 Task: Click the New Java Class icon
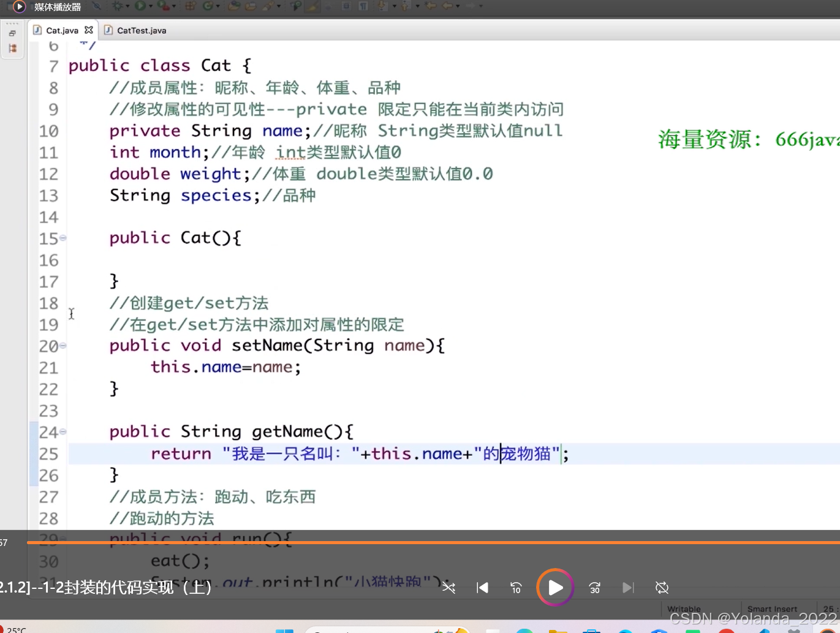(x=207, y=6)
